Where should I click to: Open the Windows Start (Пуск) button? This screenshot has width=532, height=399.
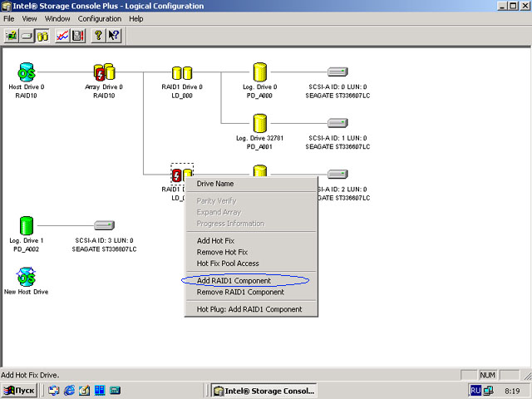coord(19,390)
